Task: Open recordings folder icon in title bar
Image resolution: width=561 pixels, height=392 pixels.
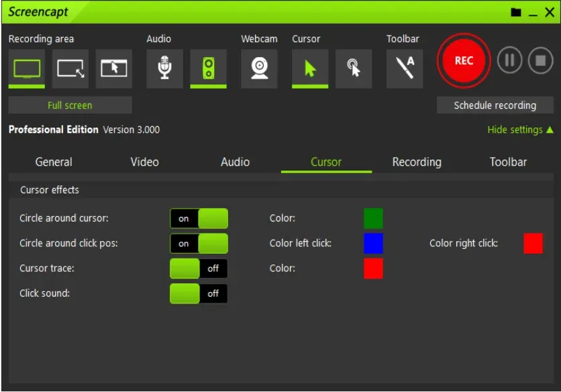Action: tap(515, 13)
